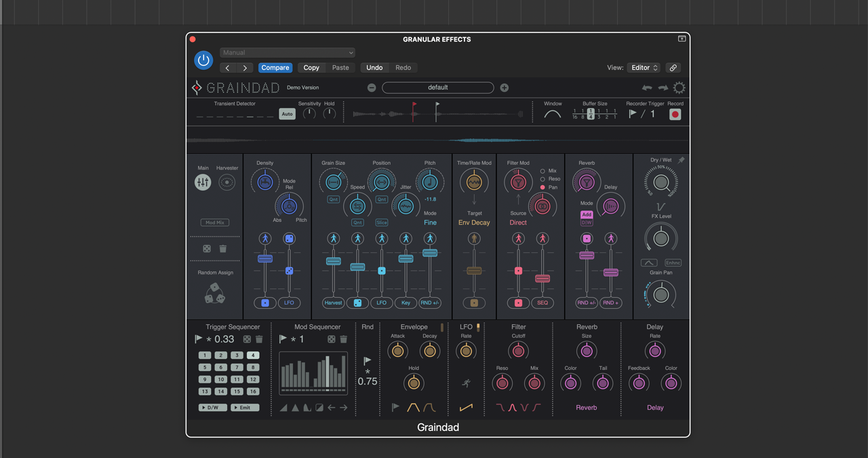Shift Mod Sequencer pattern left arrow
Image resolution: width=868 pixels, height=458 pixels.
[x=332, y=408]
